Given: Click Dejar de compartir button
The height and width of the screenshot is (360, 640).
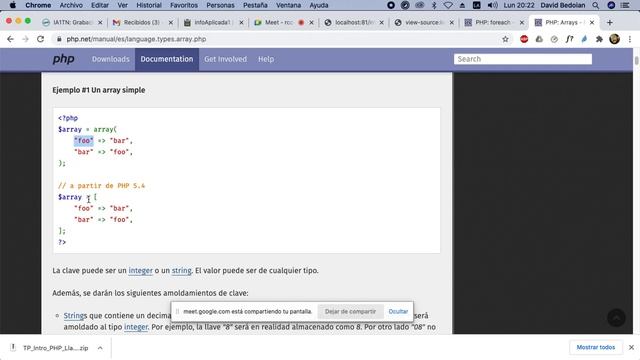Looking at the screenshot, I should click(x=350, y=311).
